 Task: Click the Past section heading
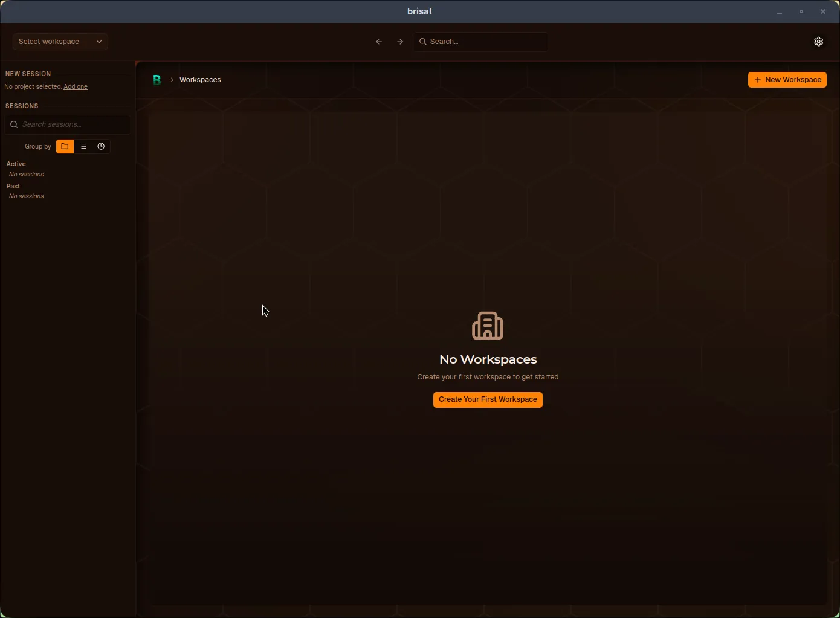[x=13, y=186]
